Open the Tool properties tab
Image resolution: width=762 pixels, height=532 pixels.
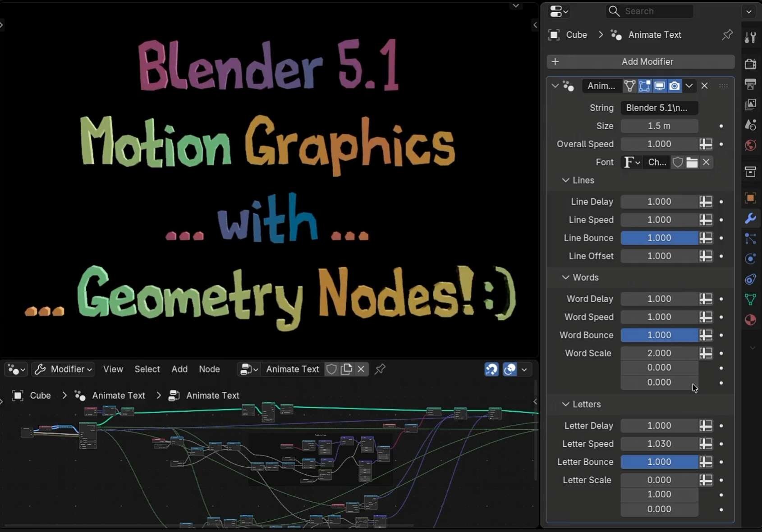pyautogui.click(x=750, y=37)
